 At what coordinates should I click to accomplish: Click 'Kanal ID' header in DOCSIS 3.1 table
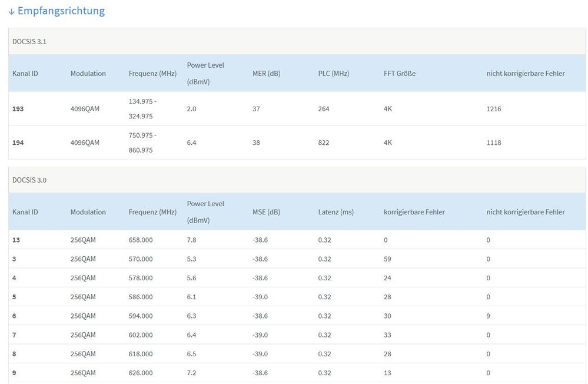[25, 74]
